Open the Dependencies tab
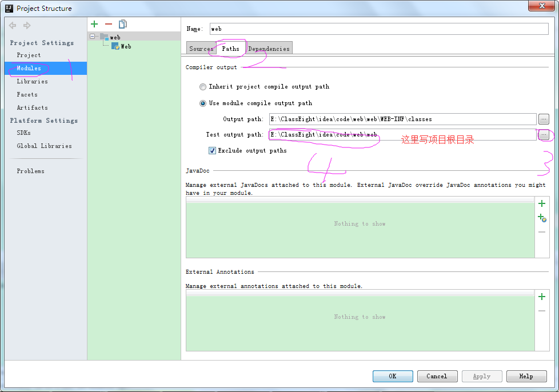The height and width of the screenshot is (392, 559). tap(269, 49)
